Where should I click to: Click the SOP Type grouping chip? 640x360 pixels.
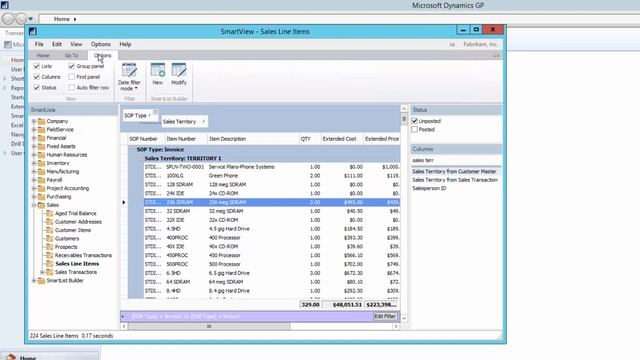click(x=140, y=116)
